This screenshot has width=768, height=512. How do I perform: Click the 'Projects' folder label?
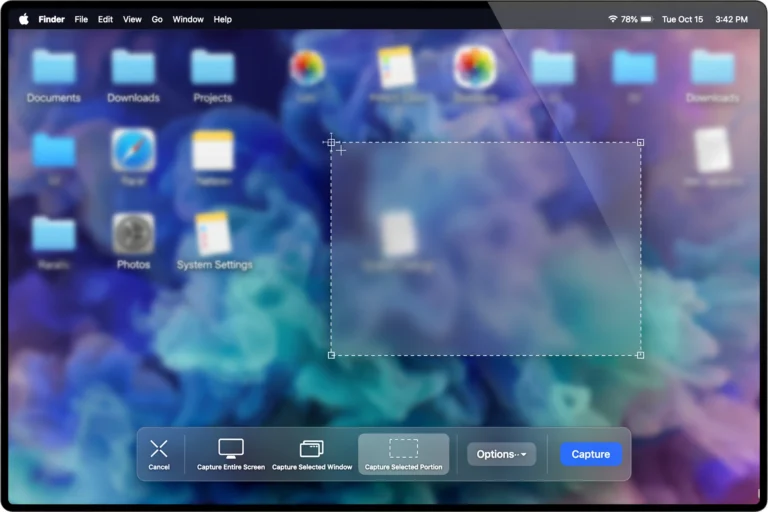(x=213, y=98)
